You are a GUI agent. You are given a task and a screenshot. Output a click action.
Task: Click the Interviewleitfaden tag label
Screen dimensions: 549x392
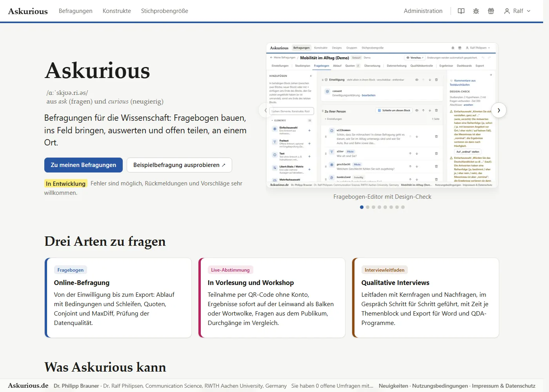(x=385, y=270)
